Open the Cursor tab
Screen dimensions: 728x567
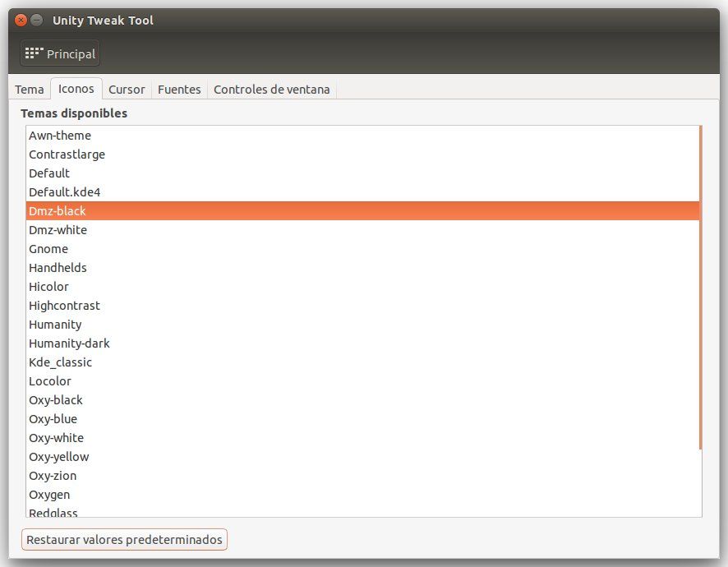tap(127, 90)
